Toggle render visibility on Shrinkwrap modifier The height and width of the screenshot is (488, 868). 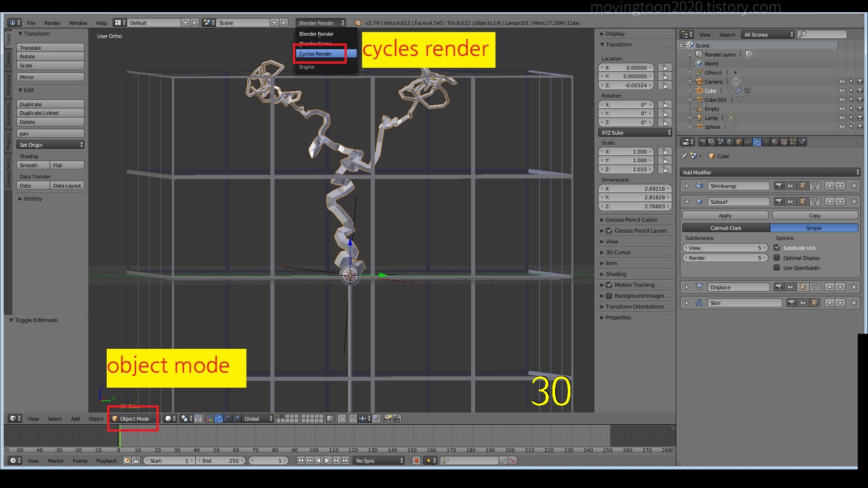coord(778,186)
